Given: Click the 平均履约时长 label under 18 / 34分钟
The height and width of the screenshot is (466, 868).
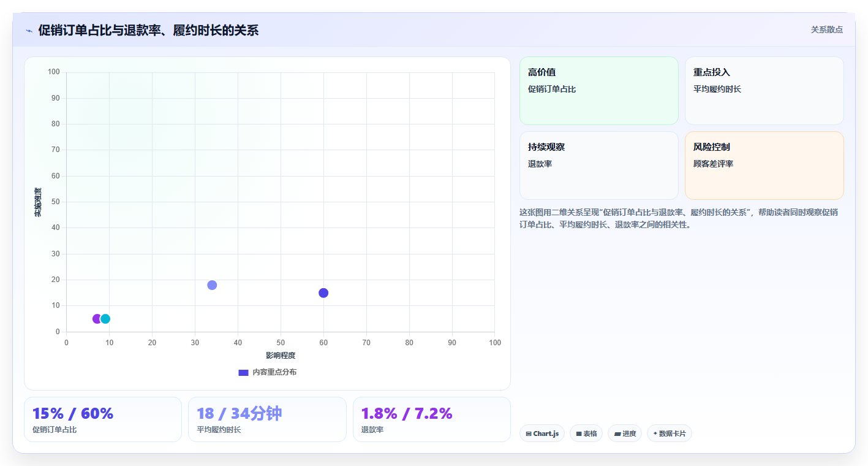Looking at the screenshot, I should [x=219, y=430].
